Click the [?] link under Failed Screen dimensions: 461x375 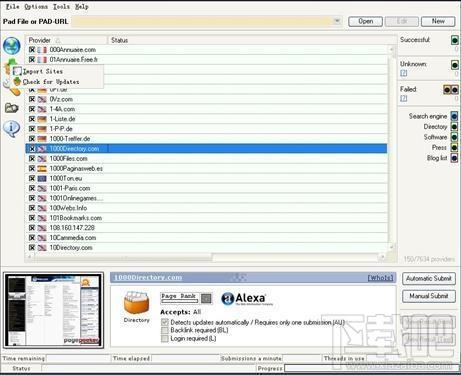(403, 98)
